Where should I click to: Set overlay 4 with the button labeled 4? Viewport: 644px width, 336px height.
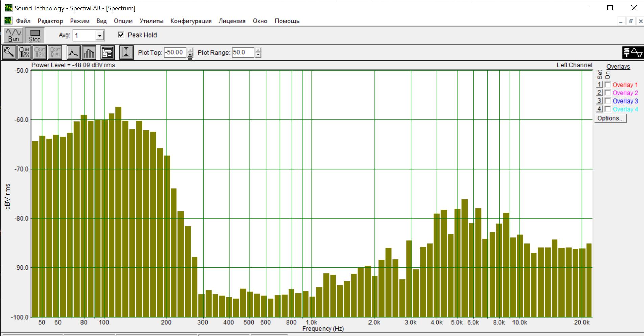point(599,109)
